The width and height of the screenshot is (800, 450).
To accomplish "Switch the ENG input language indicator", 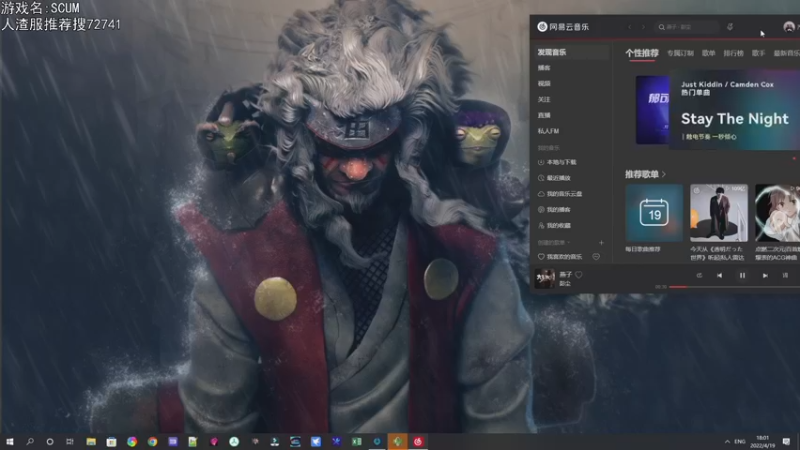I will click(x=740, y=441).
